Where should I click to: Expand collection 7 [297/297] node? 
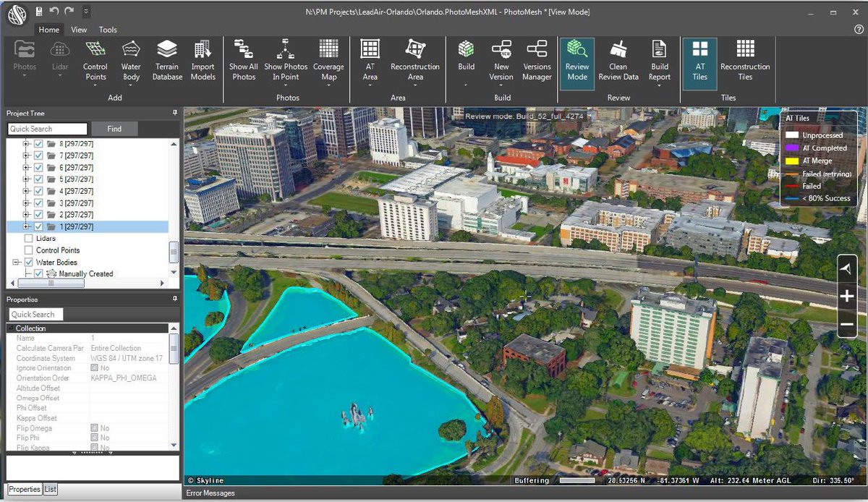tap(26, 156)
